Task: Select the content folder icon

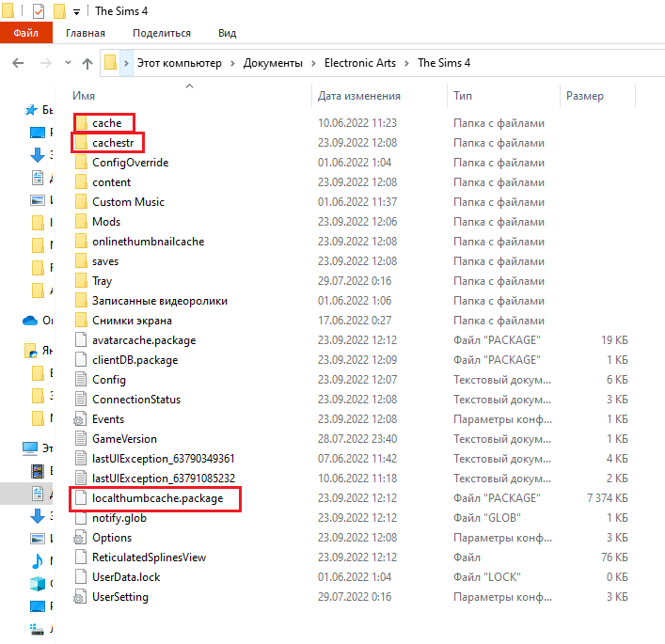Action: 82,182
